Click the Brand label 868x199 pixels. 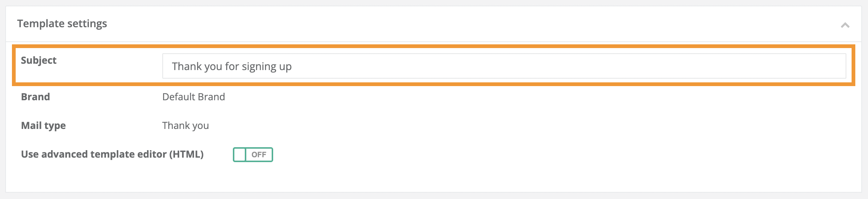pos(35,97)
